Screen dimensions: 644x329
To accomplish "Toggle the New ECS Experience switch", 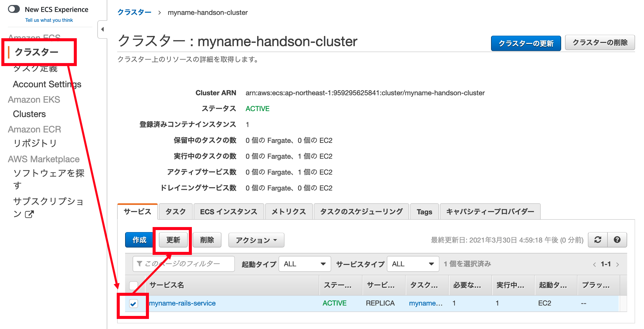I will tap(14, 9).
